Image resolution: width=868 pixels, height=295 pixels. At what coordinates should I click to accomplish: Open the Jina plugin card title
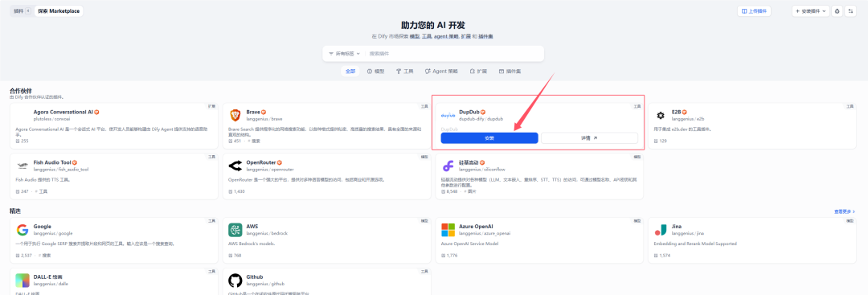point(677,227)
